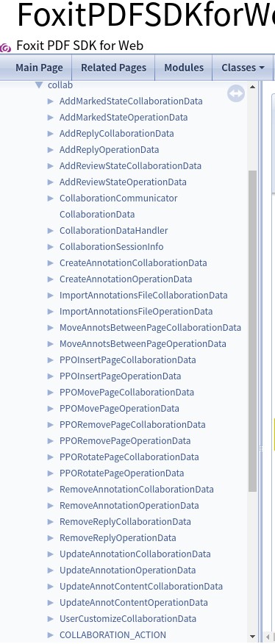Open CollaborationData link
Viewport: 275px width, 644px height.
[97, 215]
